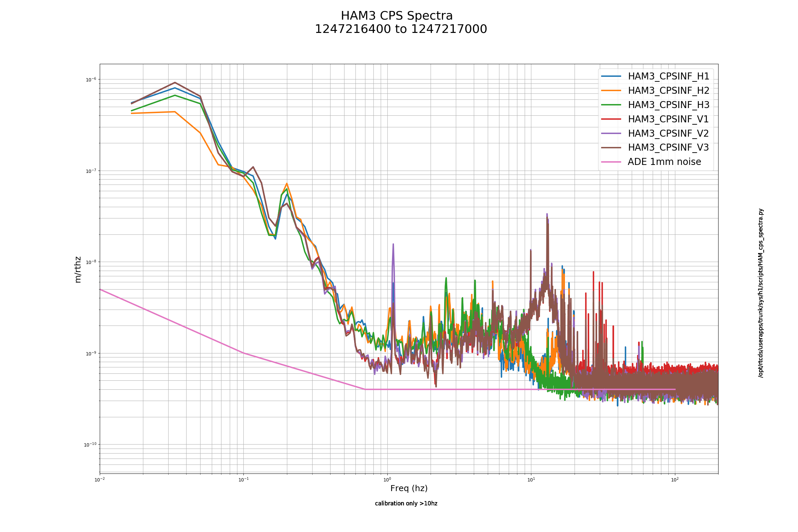Click the brown legend line for HAM3_CPSINF_V3

click(x=611, y=148)
